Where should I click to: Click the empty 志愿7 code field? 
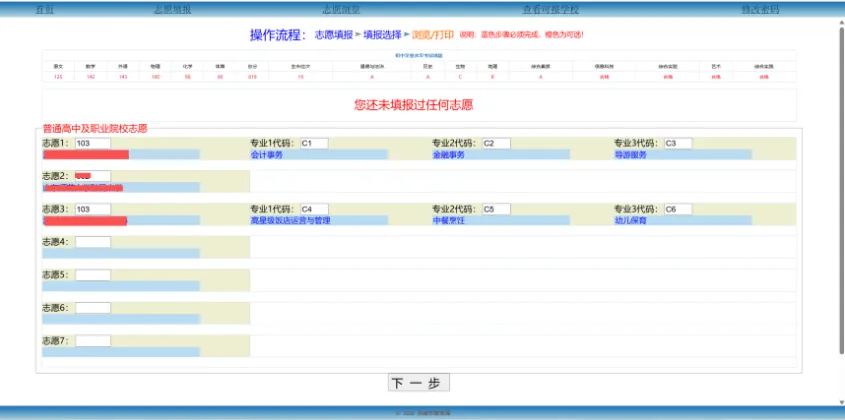[x=93, y=341]
